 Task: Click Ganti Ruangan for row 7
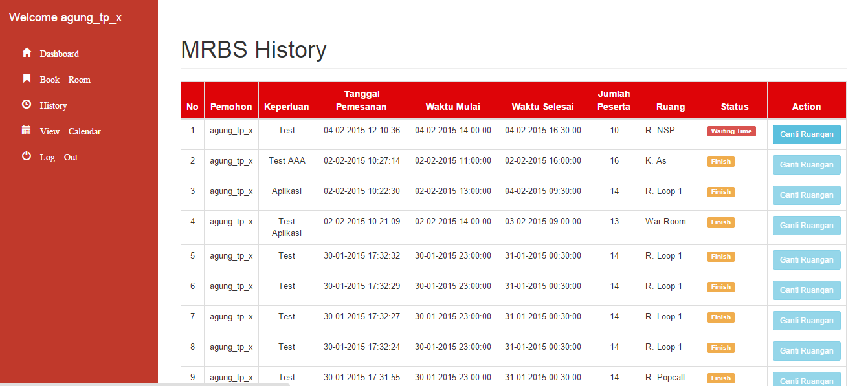[x=807, y=321]
